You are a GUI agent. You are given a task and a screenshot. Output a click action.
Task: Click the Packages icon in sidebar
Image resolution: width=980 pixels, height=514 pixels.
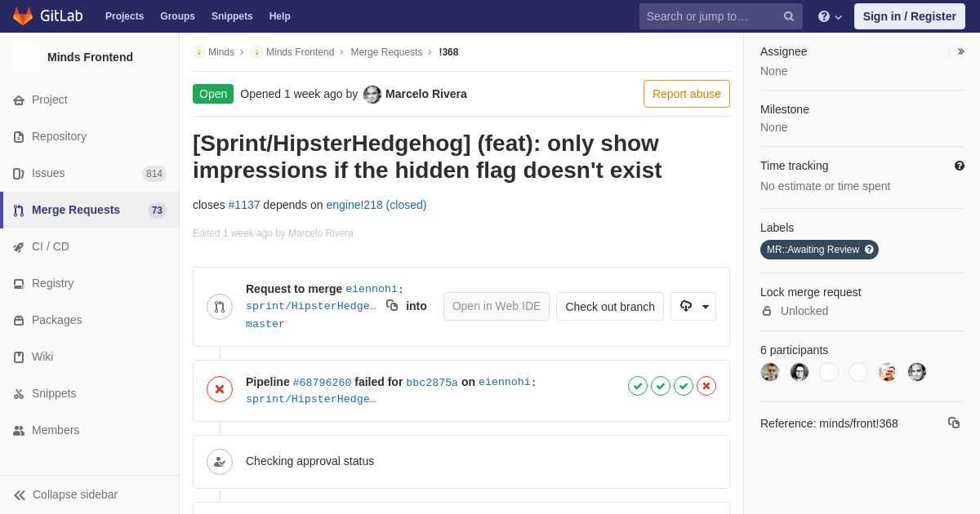click(x=19, y=320)
